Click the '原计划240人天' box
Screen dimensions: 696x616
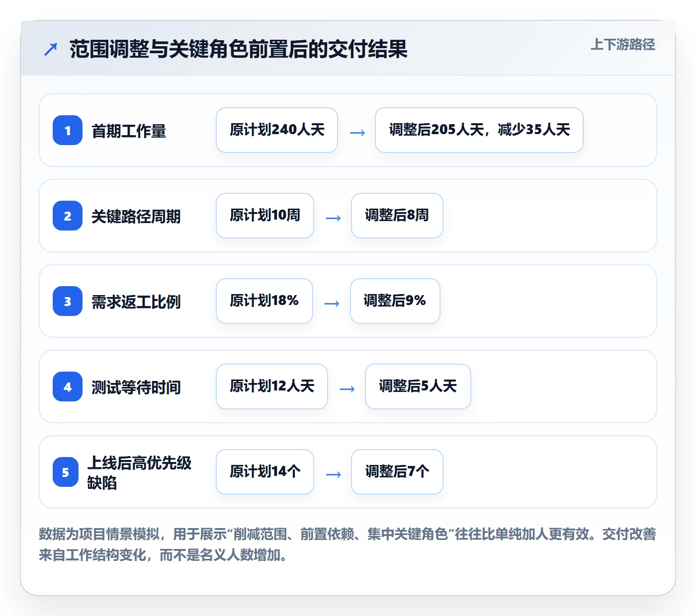pos(277,130)
